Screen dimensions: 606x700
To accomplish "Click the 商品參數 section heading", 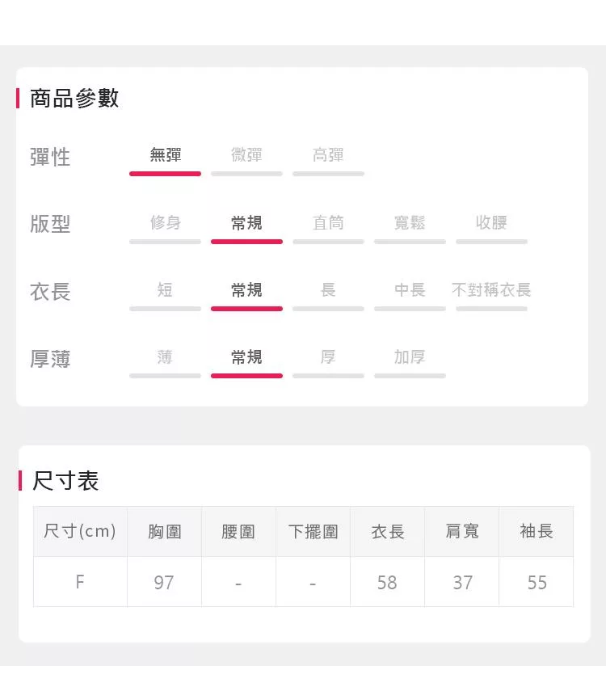I will point(74,99).
